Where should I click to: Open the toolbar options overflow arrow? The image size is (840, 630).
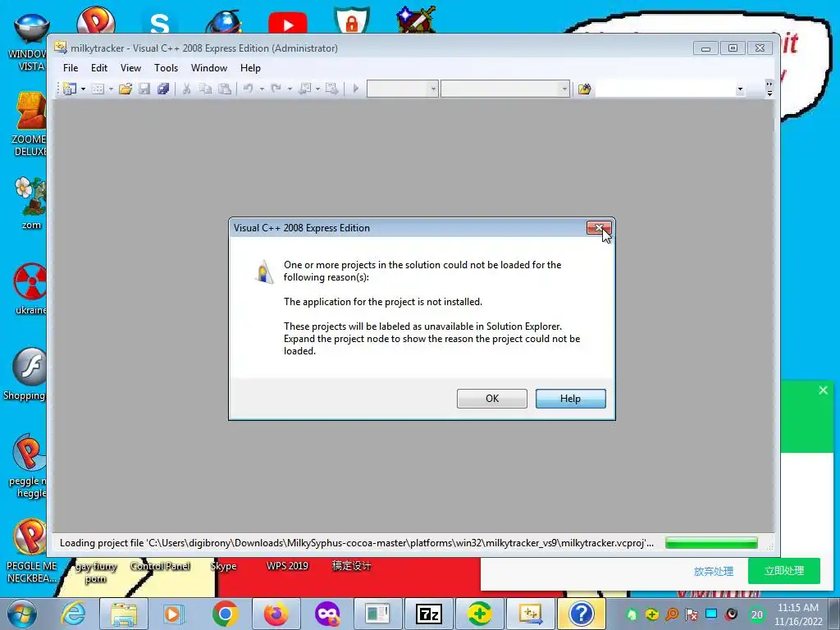tap(769, 89)
